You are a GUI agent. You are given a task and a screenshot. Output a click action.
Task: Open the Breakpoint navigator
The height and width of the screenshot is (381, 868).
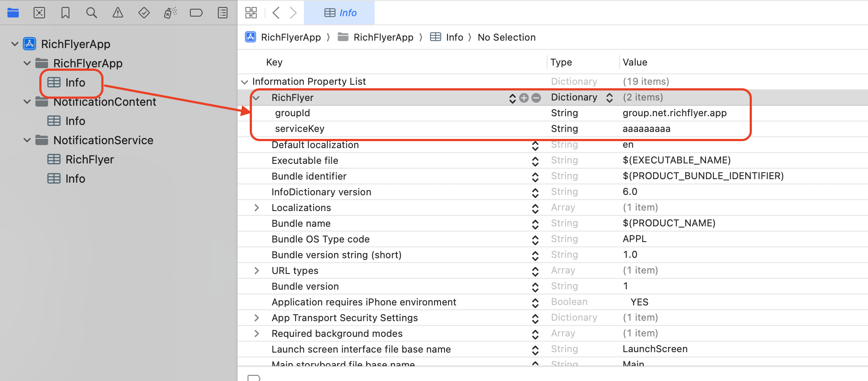click(196, 13)
